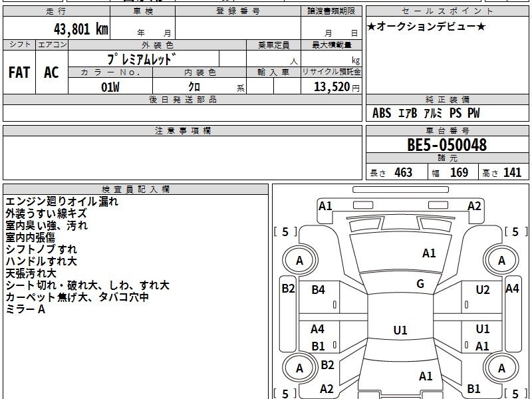Select the mileage value 43,801 km
532x399 pixels.
80,29
